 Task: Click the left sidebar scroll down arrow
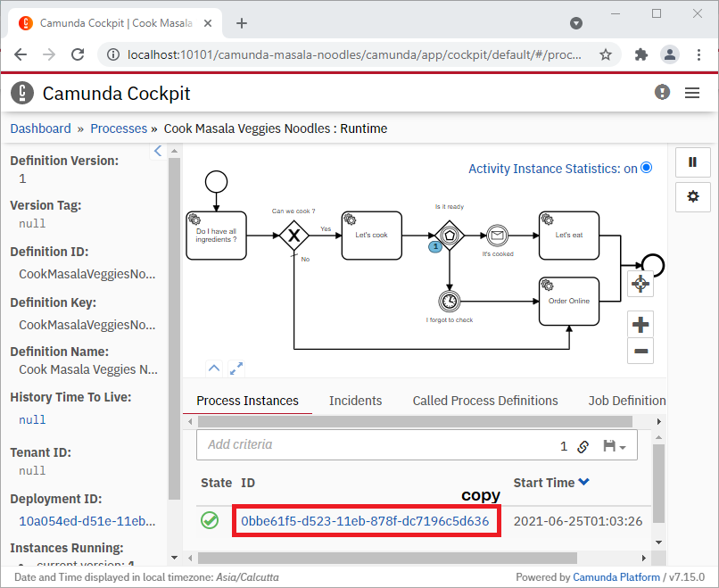(x=174, y=558)
